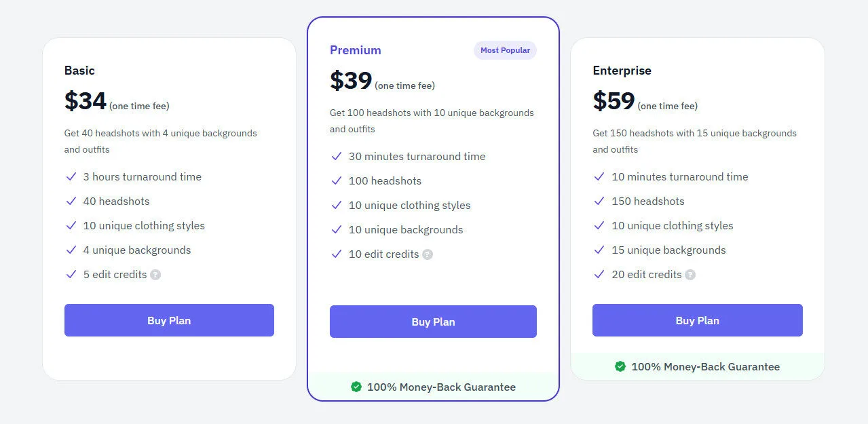Click Buy Plan for the Premium plan
Image resolution: width=868 pixels, height=424 pixels.
(433, 322)
